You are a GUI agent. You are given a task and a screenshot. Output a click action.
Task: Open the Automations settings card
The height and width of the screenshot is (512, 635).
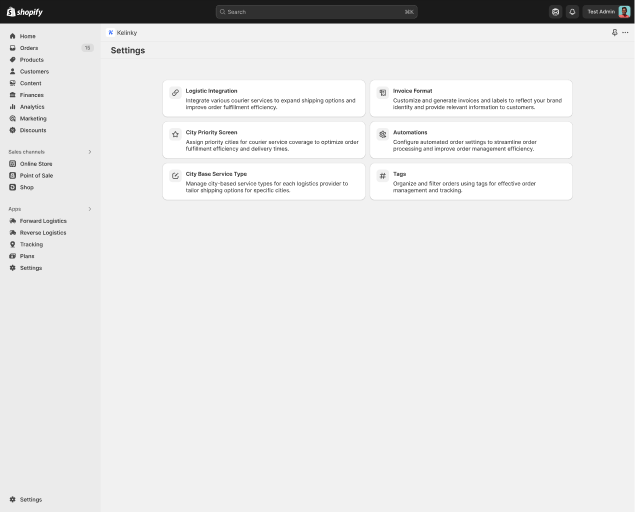pyautogui.click(x=471, y=140)
